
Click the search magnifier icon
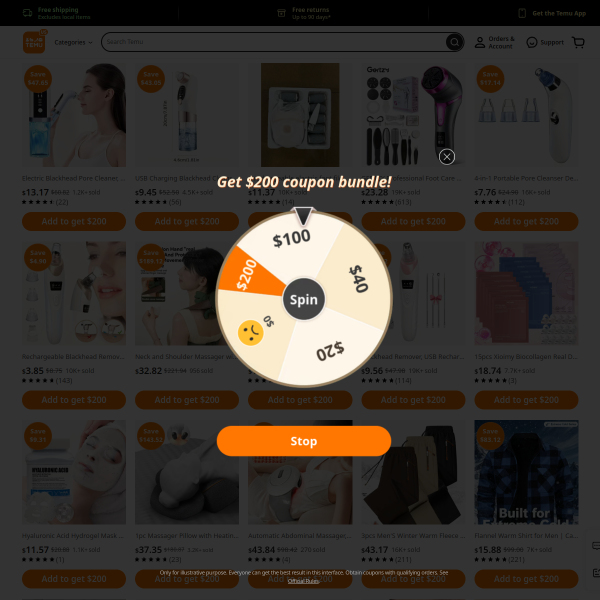tap(454, 42)
